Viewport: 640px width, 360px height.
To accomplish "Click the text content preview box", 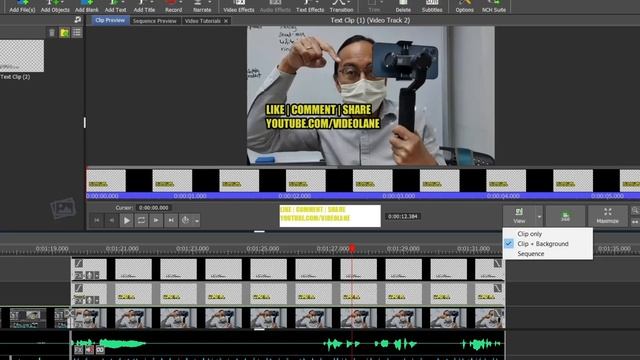I will tap(330, 216).
